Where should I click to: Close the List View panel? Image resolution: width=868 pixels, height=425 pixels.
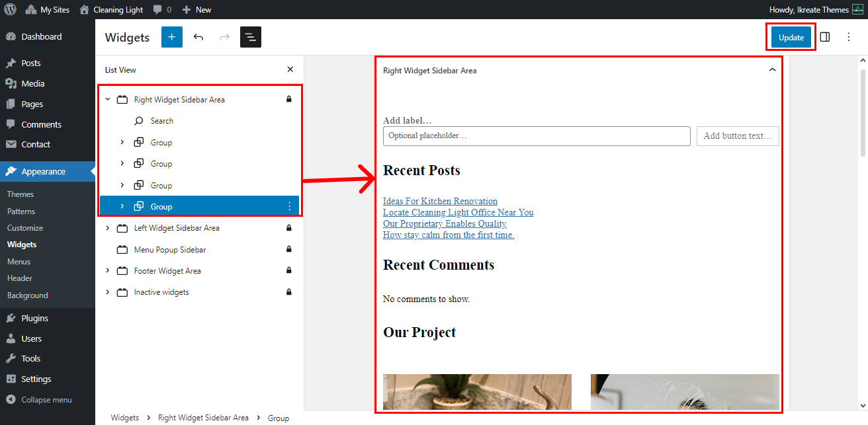[x=290, y=69]
